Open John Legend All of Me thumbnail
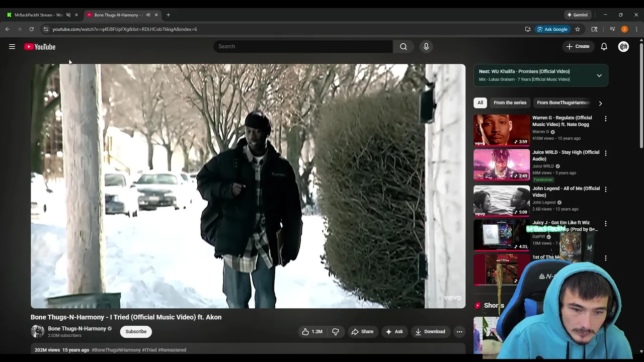 [x=502, y=201]
